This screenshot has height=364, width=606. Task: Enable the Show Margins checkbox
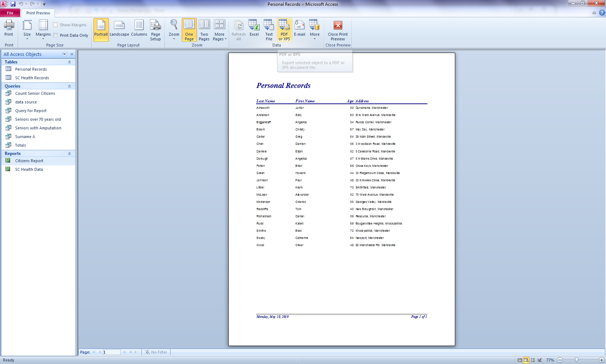56,25
